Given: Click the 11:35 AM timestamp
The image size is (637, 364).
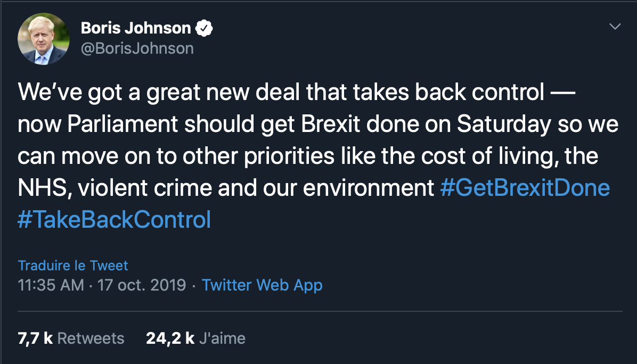Looking at the screenshot, I should (x=51, y=285).
